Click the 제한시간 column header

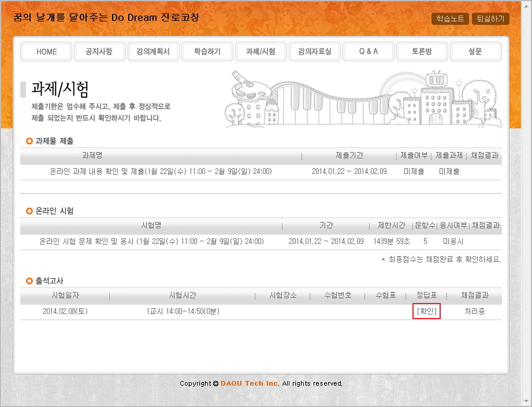392,225
